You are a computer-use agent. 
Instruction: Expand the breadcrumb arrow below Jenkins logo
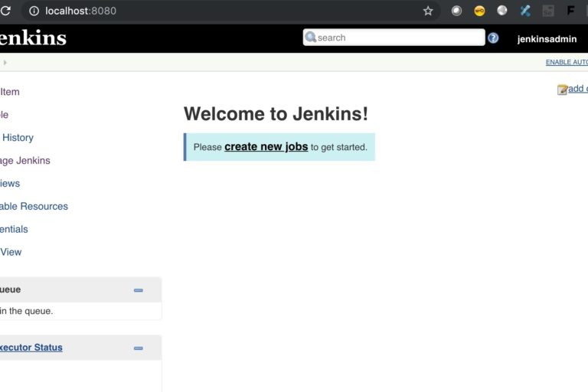click(5, 62)
